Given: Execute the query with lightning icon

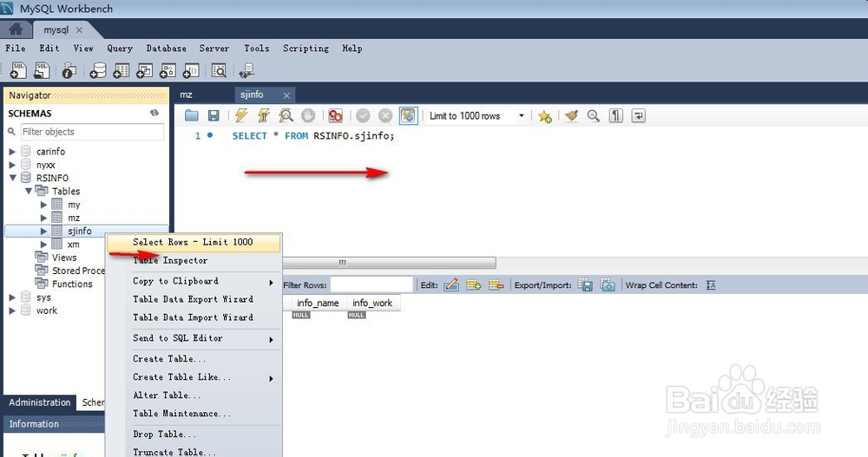Looking at the screenshot, I should coord(240,115).
